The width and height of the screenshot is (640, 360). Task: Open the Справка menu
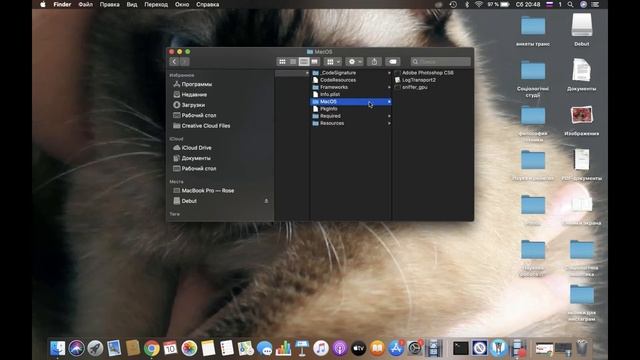[207, 4]
